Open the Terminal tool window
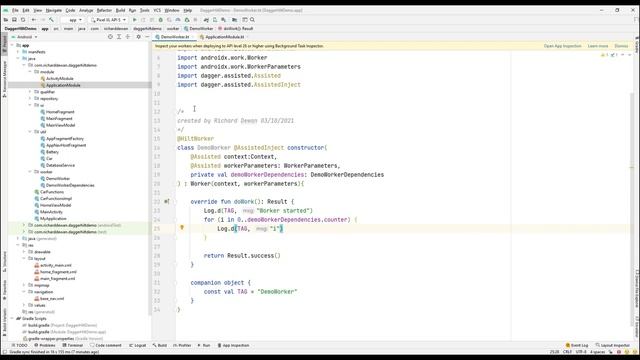The image size is (640, 360). coord(73,345)
